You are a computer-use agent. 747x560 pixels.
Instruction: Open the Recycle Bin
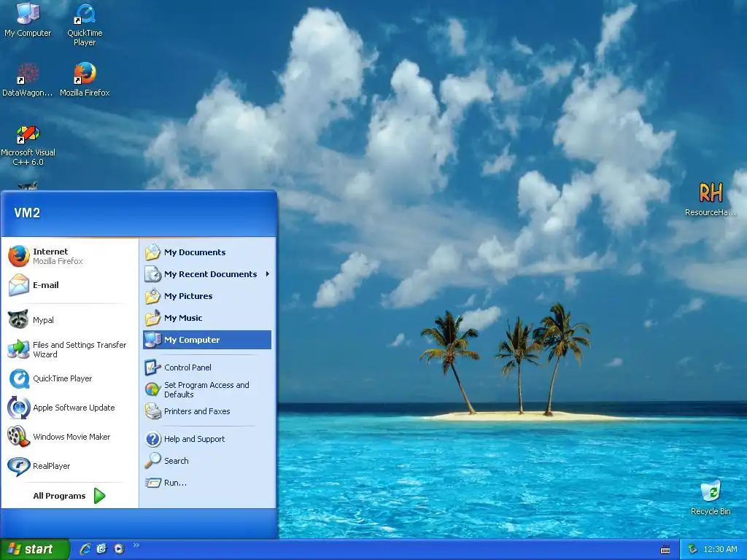(x=711, y=497)
